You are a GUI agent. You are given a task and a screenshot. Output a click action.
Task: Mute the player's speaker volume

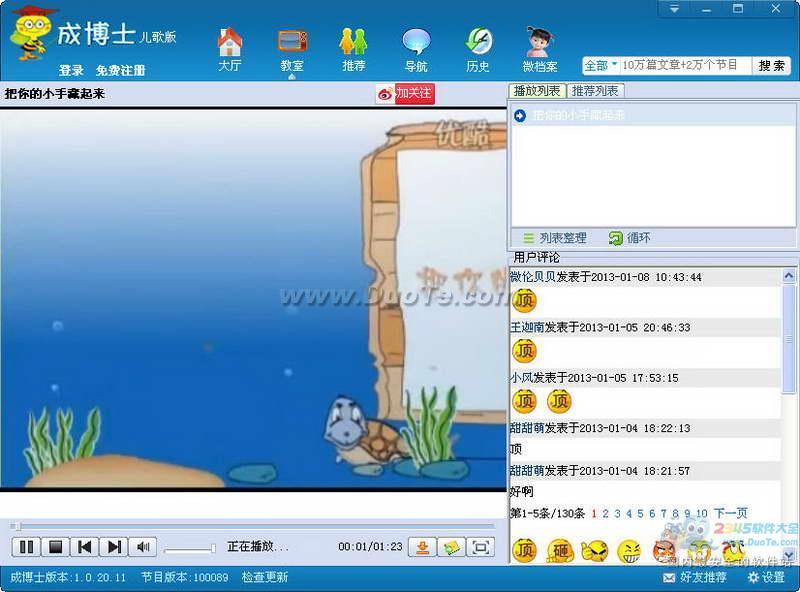click(x=143, y=547)
